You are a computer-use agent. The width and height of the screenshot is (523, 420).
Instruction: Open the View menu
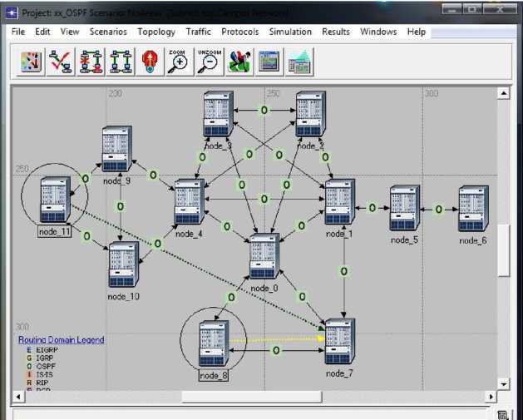click(70, 32)
